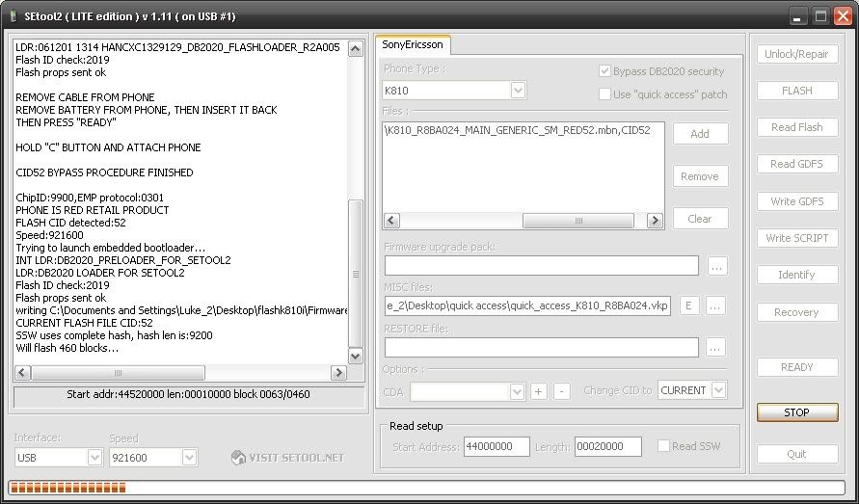Click log line "Trying to launch embedded bootloader..."
This screenshot has height=504, width=859.
[110, 248]
